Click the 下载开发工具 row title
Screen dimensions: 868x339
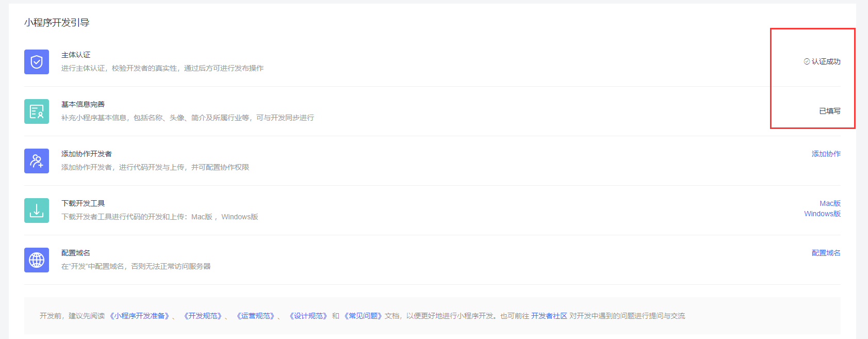(83, 203)
